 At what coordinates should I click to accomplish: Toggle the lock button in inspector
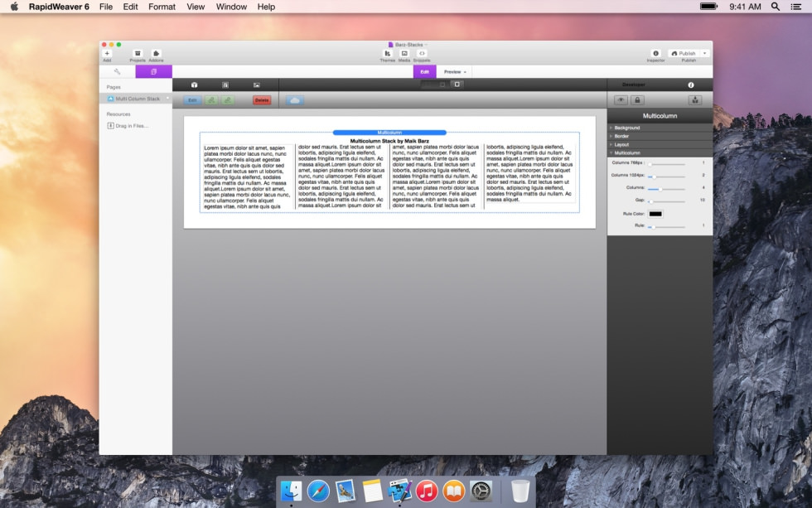pyautogui.click(x=637, y=100)
